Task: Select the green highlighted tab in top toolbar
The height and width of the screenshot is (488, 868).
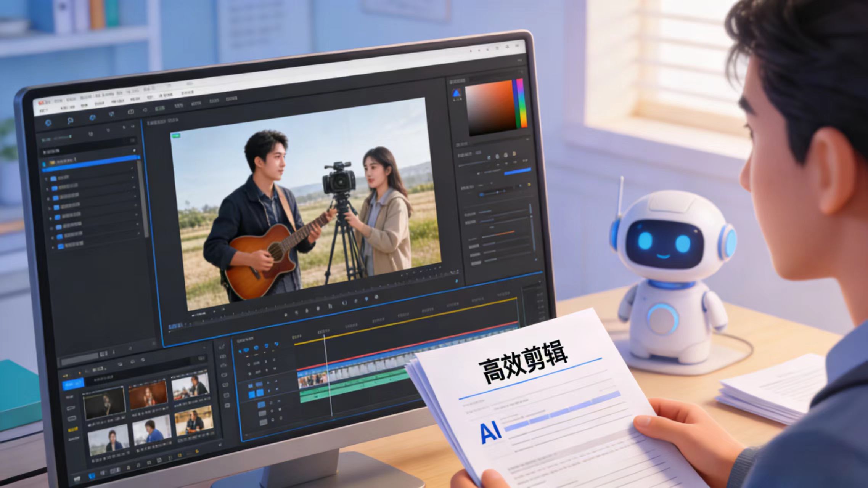Action: 160,109
